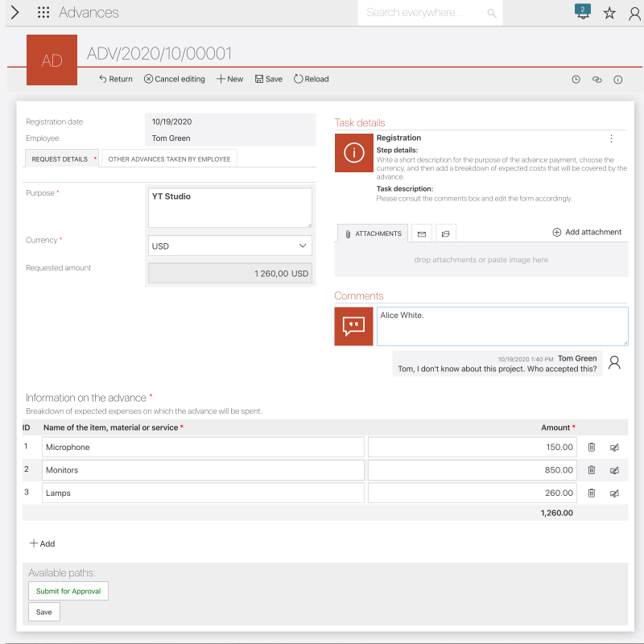Screen dimensions: 644x644
Task: Open the three-dot menu in Task details
Action: click(x=611, y=139)
